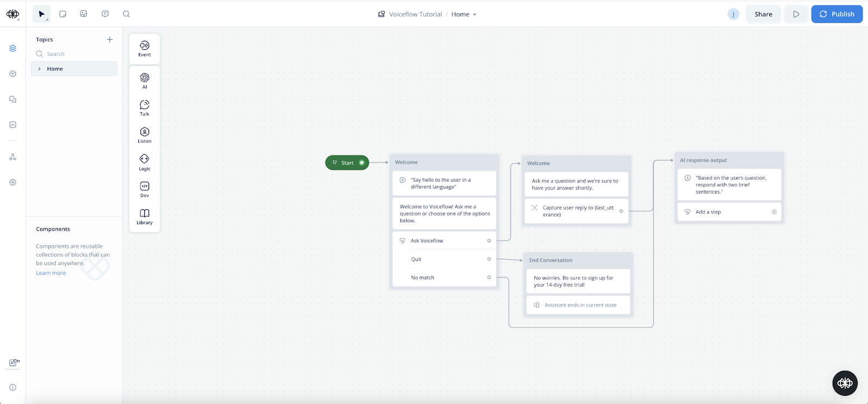Select Assistant ends in current state step
868x404 pixels.
point(579,305)
